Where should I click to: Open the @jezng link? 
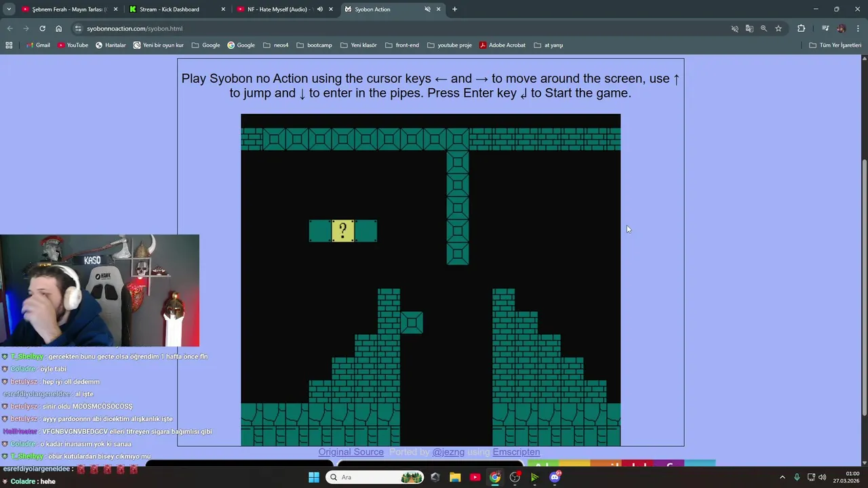tap(448, 452)
